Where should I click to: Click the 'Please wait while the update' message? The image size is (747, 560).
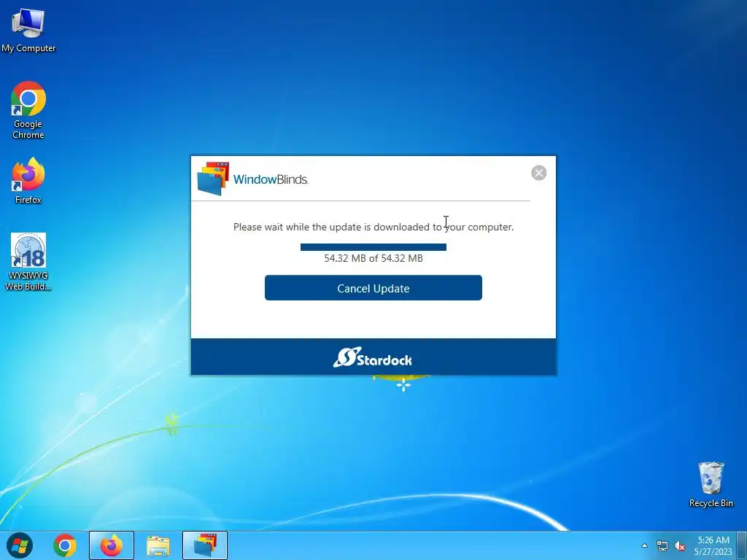pos(373,227)
